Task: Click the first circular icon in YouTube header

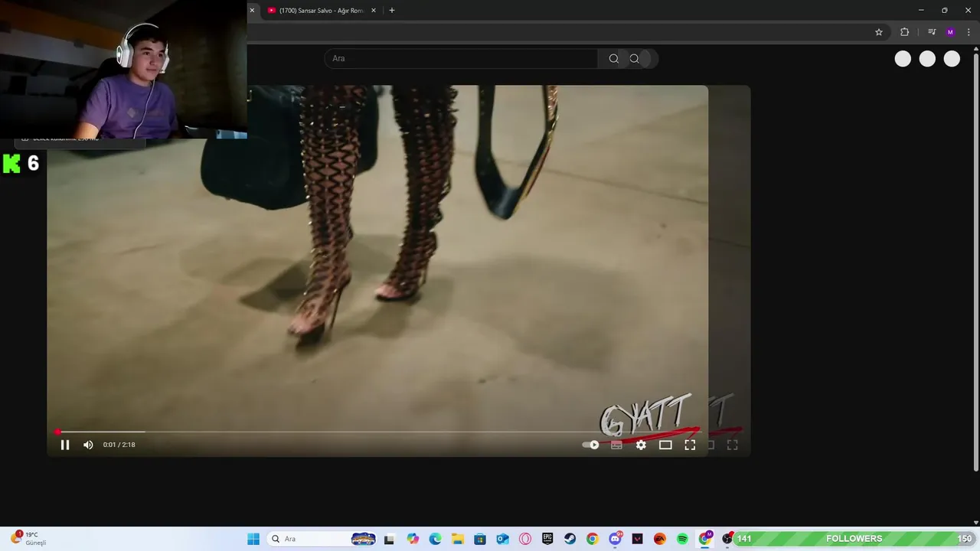Action: (903, 59)
